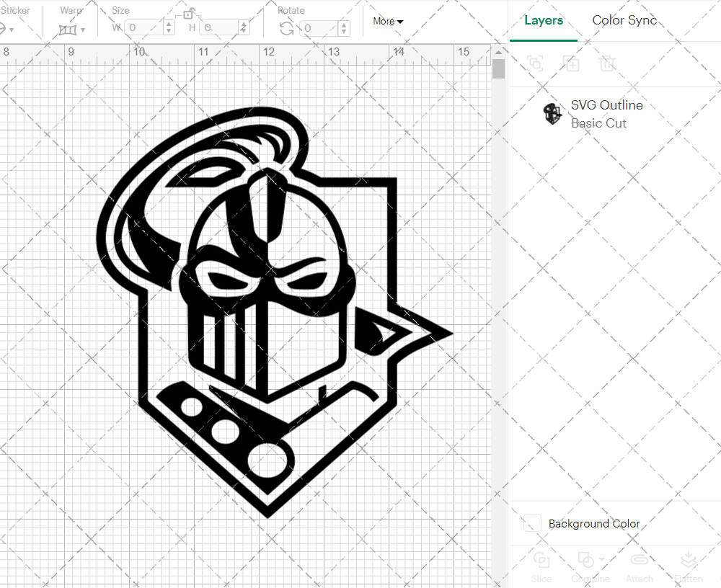The width and height of the screenshot is (721, 588).
Task: Select the SVG Outline Basic Cut layer
Action: 606,114
